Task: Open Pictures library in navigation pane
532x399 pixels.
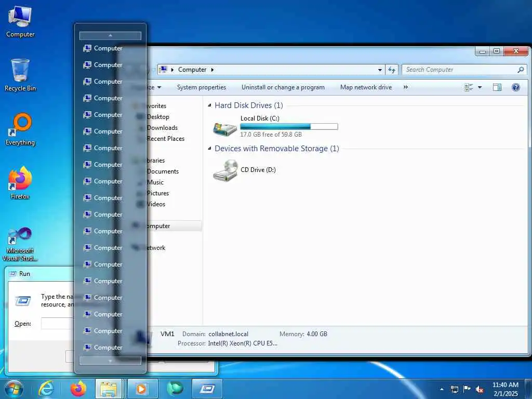Action: click(158, 193)
